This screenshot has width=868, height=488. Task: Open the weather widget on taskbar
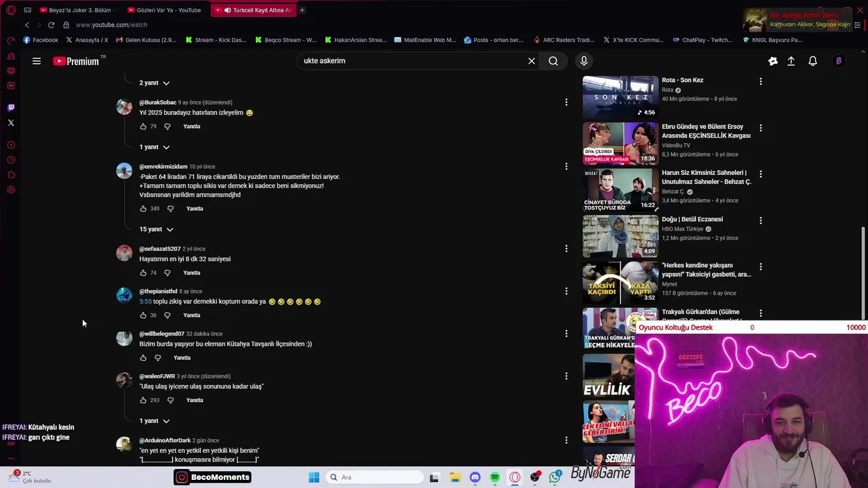point(31,477)
